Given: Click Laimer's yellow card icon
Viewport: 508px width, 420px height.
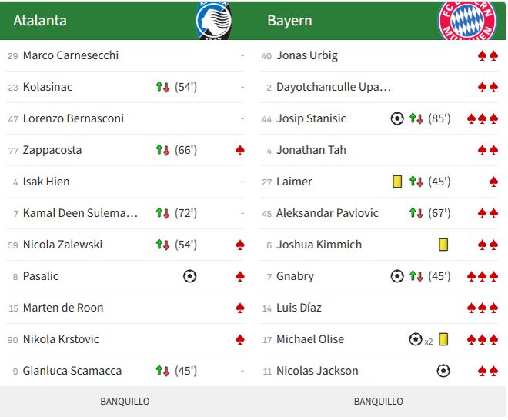Looking at the screenshot, I should [397, 182].
